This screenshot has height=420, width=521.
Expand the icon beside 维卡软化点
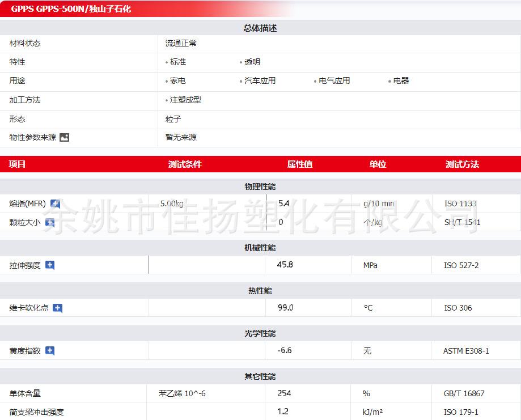pos(57,308)
